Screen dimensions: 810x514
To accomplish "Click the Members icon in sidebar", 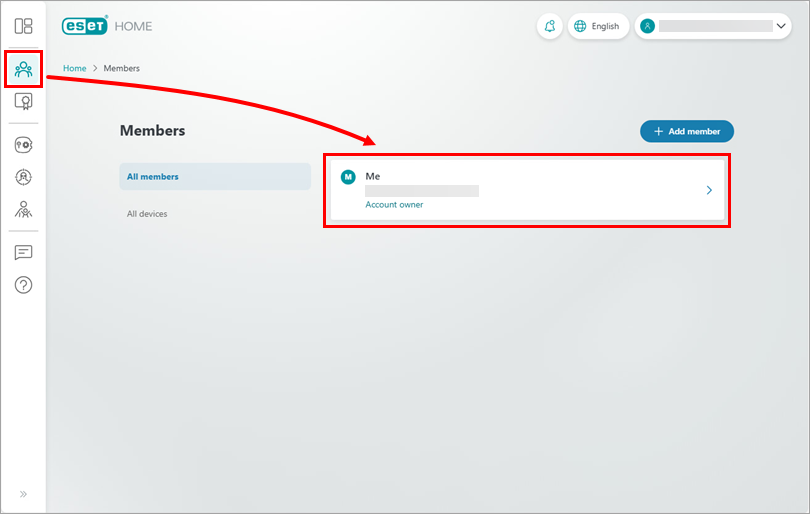I will [x=23, y=69].
